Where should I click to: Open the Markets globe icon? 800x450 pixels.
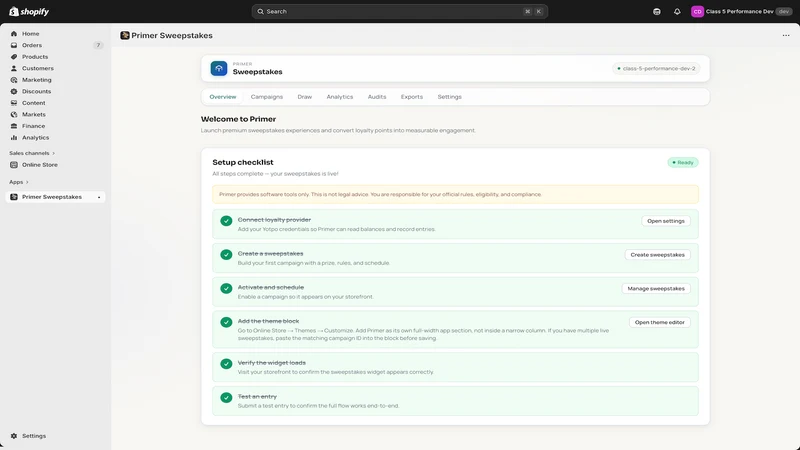click(x=14, y=115)
